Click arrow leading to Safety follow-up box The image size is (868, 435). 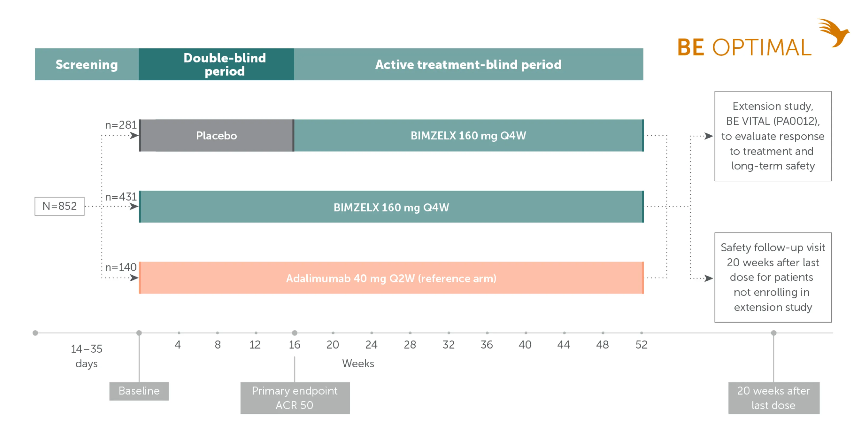[708, 278]
